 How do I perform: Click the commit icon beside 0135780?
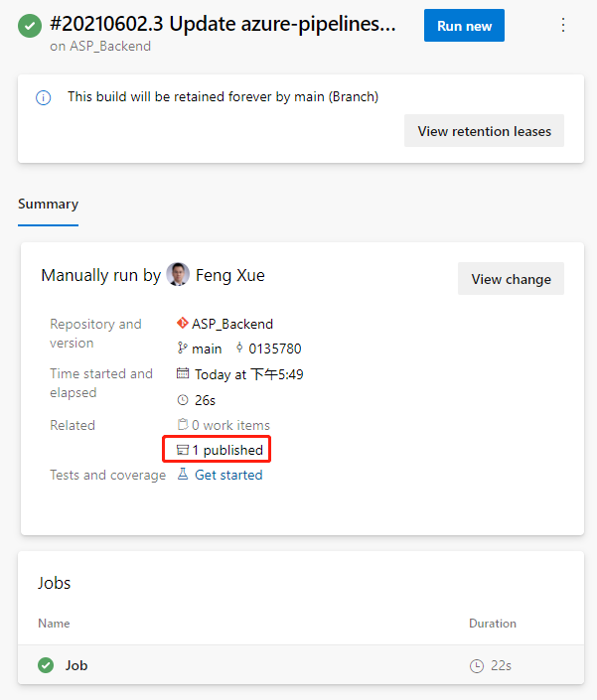pyautogui.click(x=239, y=348)
